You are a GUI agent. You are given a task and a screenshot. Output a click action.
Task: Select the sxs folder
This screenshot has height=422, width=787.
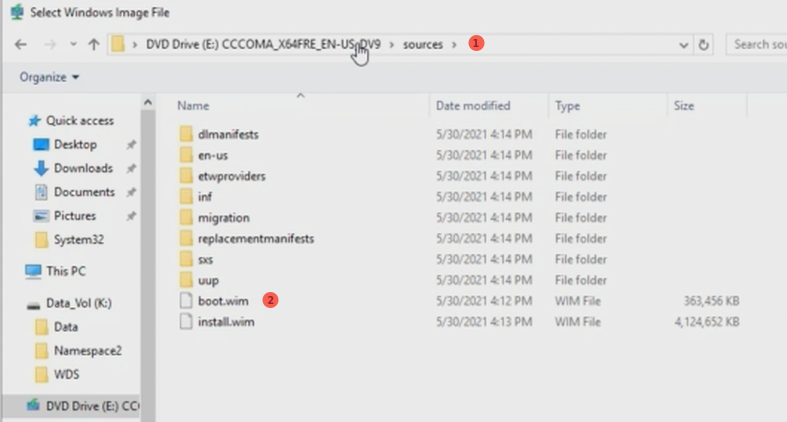coord(205,259)
